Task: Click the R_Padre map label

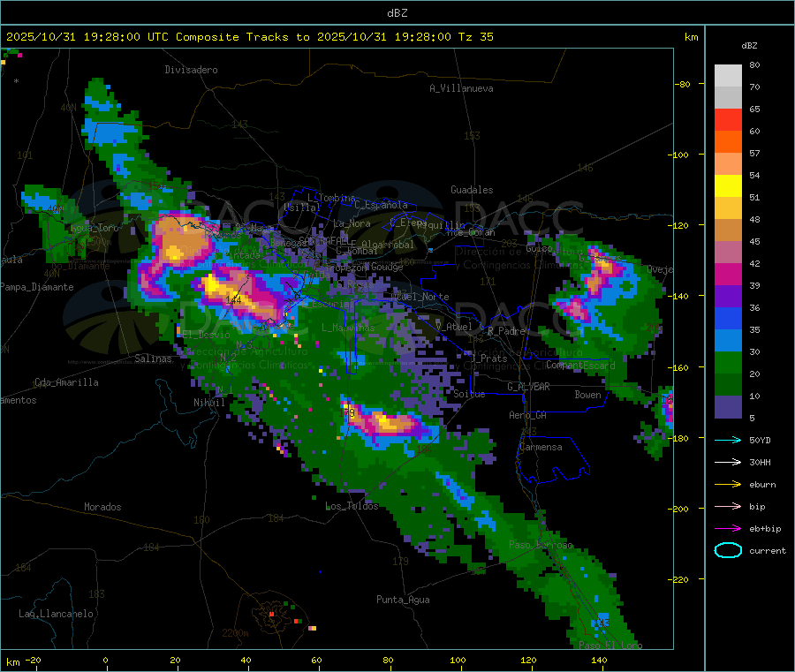Action: point(506,331)
